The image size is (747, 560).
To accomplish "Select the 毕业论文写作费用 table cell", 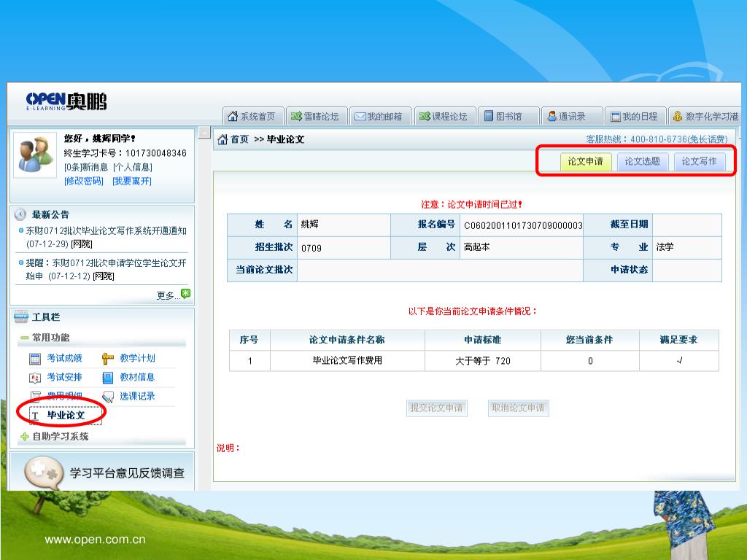I will [x=347, y=360].
